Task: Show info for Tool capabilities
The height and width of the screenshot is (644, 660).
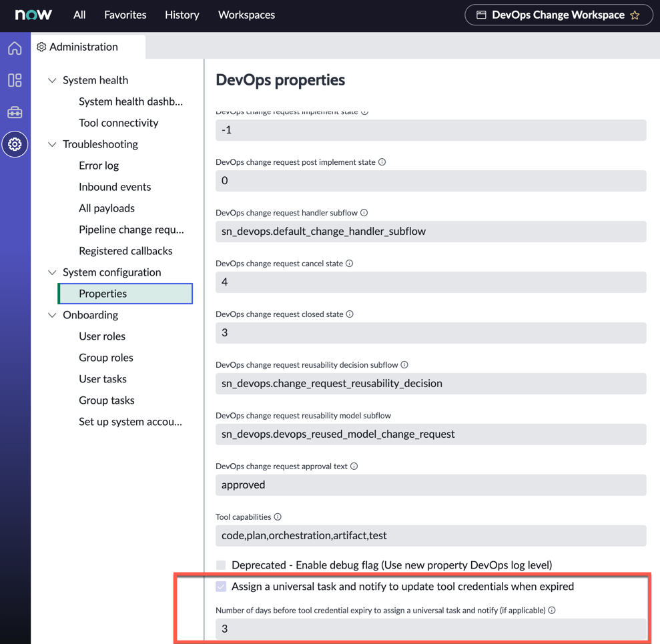Action: point(278,517)
